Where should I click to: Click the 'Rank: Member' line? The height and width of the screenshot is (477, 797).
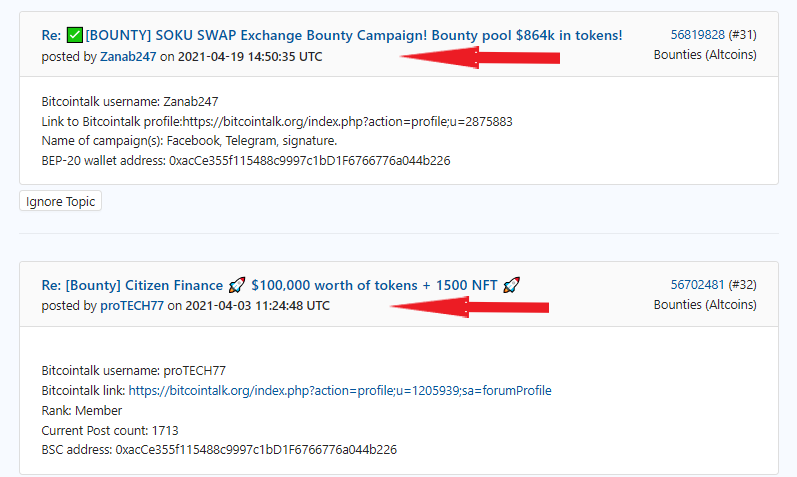[x=82, y=410]
